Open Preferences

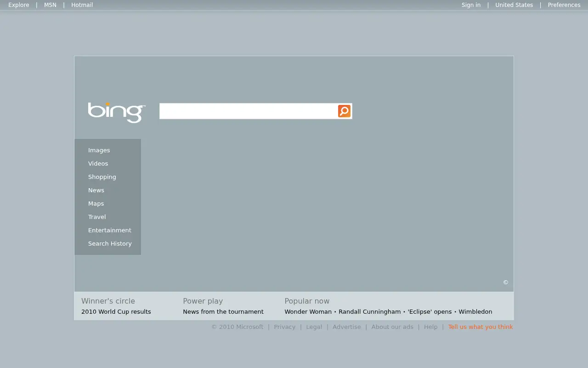(564, 5)
